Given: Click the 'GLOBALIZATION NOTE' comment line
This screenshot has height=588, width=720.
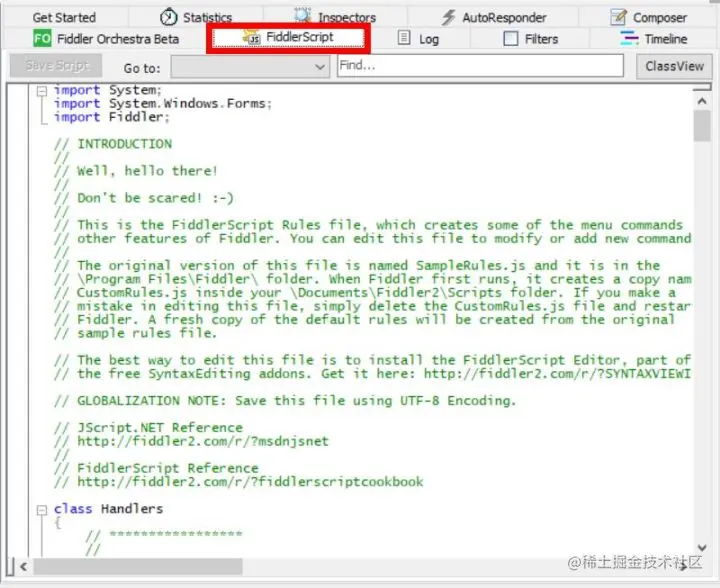Looking at the screenshot, I should [285, 401].
